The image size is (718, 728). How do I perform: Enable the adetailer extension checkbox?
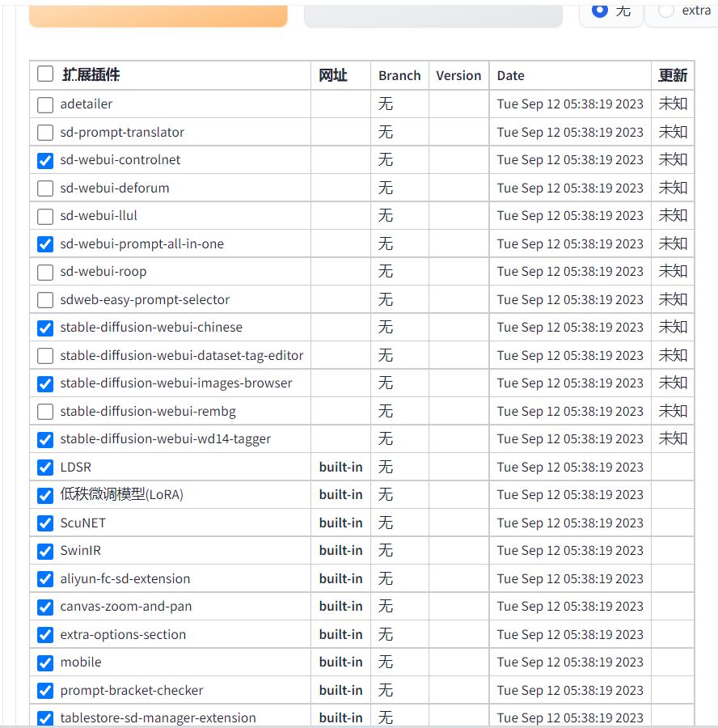click(x=45, y=104)
